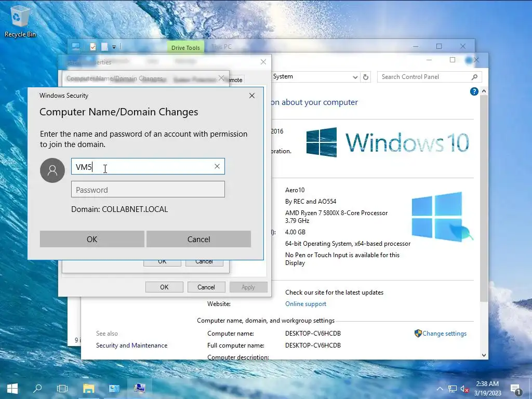Viewport: 532px width, 399px height.
Task: Open the Drive Tools ribbon tab
Action: pos(185,47)
